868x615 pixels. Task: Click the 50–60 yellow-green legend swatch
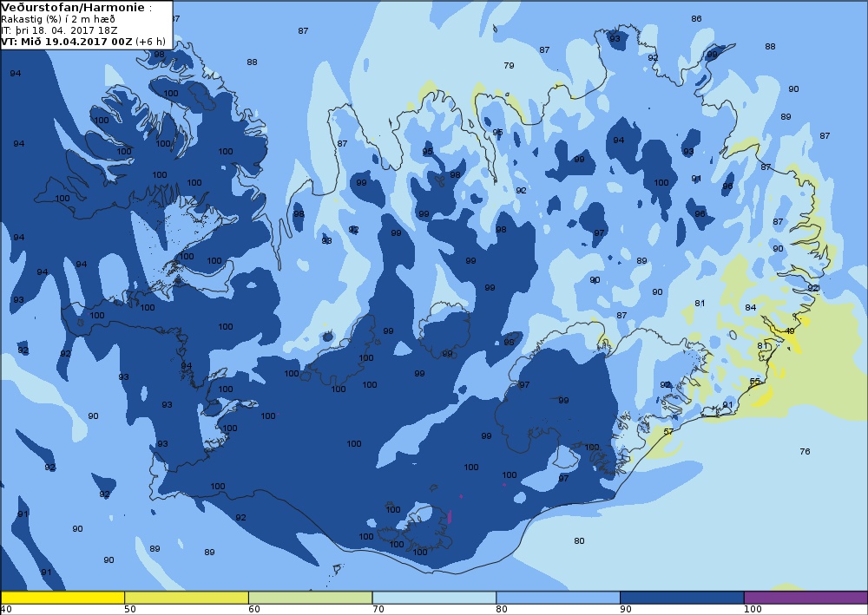187,598
